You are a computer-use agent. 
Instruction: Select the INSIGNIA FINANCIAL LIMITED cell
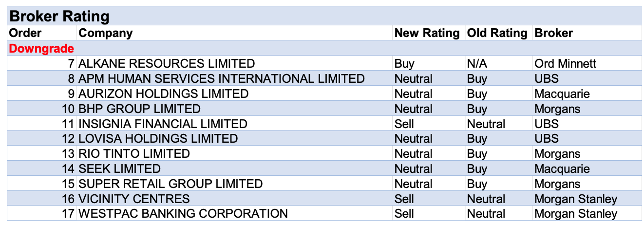click(163, 124)
